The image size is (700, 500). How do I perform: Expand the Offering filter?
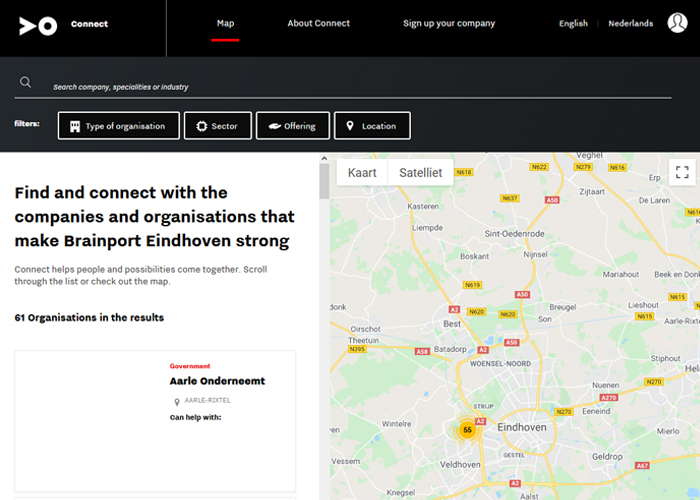293,126
